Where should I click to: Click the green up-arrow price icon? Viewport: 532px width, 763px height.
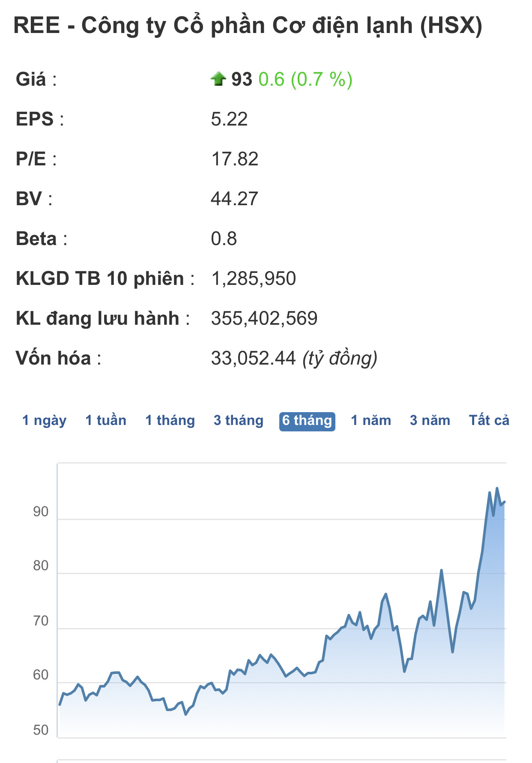[218, 79]
